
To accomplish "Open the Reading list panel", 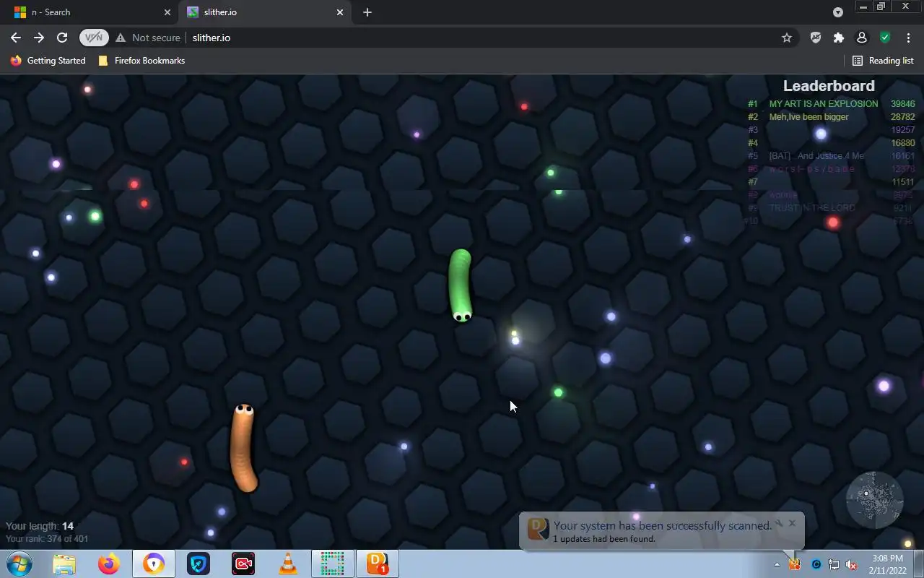I will coord(883,61).
